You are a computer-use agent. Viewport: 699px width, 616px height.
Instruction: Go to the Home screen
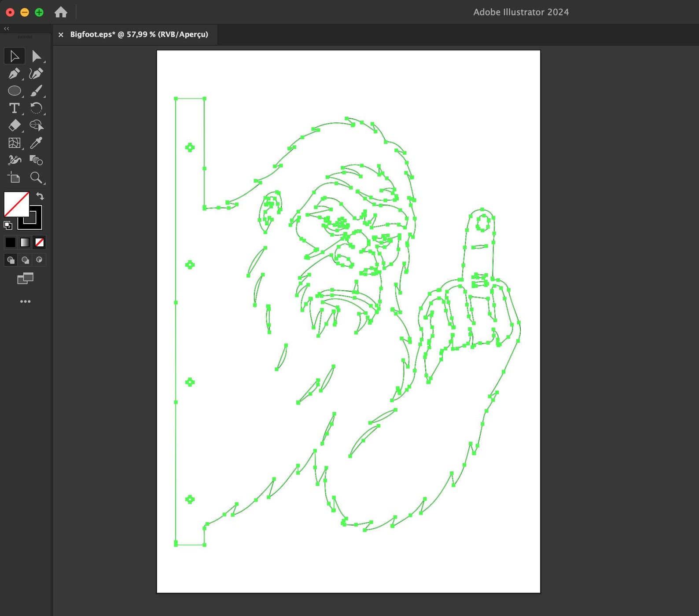coord(61,12)
